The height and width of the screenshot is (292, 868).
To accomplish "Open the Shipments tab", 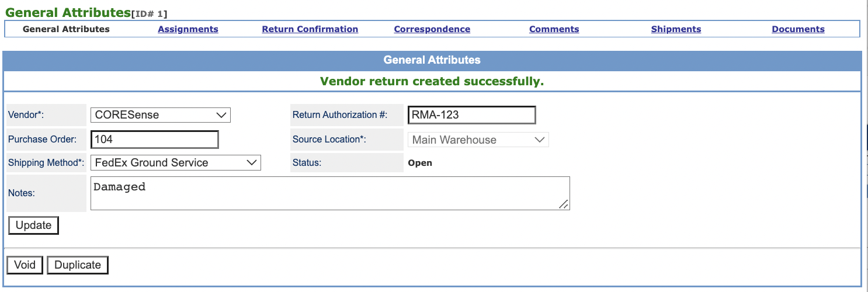I will (x=676, y=29).
